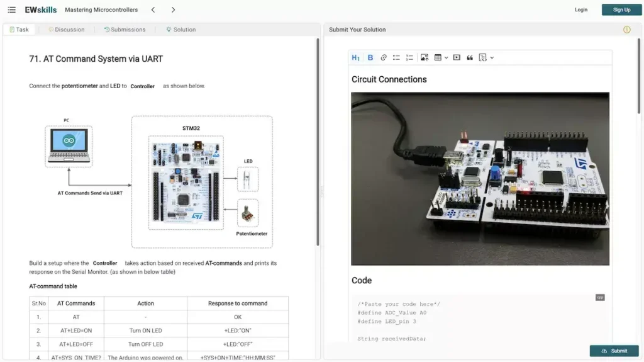The height and width of the screenshot is (362, 644).
Task: Click the Submit button
Action: pyautogui.click(x=614, y=351)
